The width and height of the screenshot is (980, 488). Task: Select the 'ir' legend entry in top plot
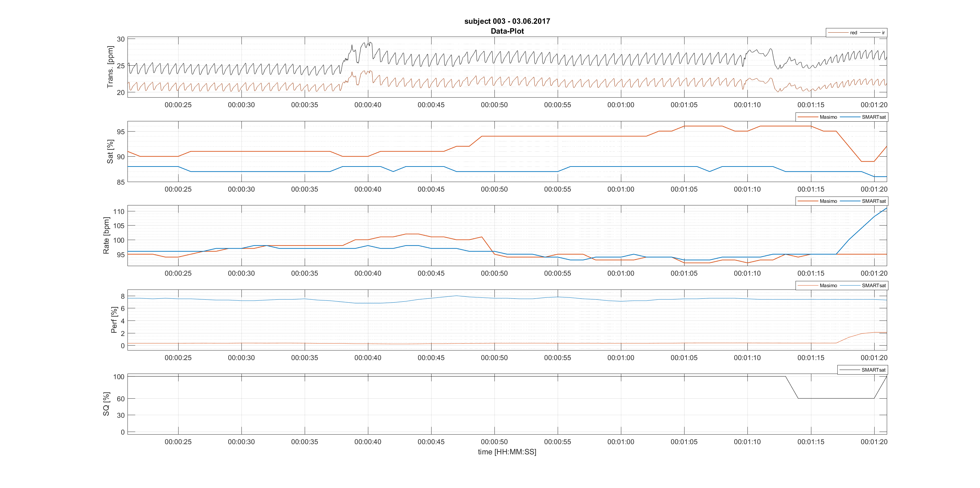click(x=883, y=33)
